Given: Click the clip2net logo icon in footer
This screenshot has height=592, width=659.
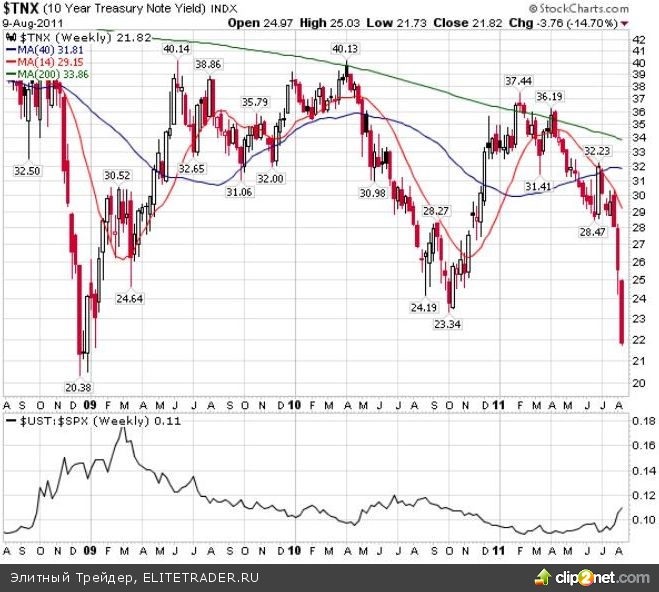Looking at the screenshot, I should (543, 577).
